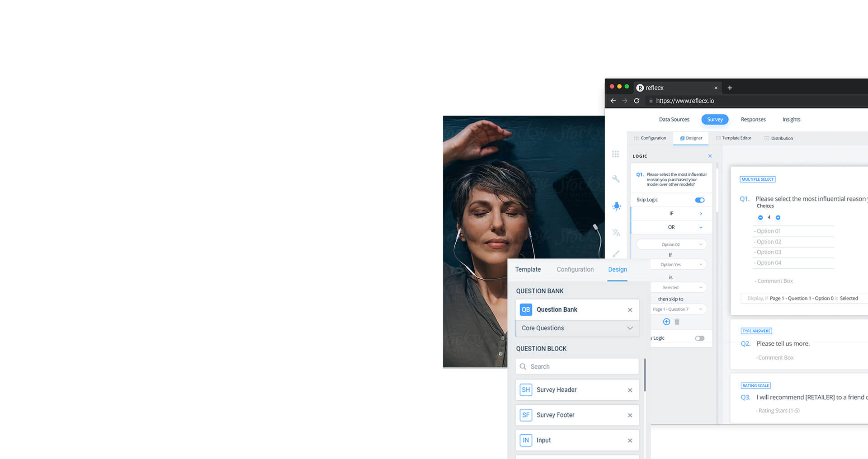868x459 pixels.
Task: Close the reflecx browser tab
Action: pyautogui.click(x=716, y=88)
